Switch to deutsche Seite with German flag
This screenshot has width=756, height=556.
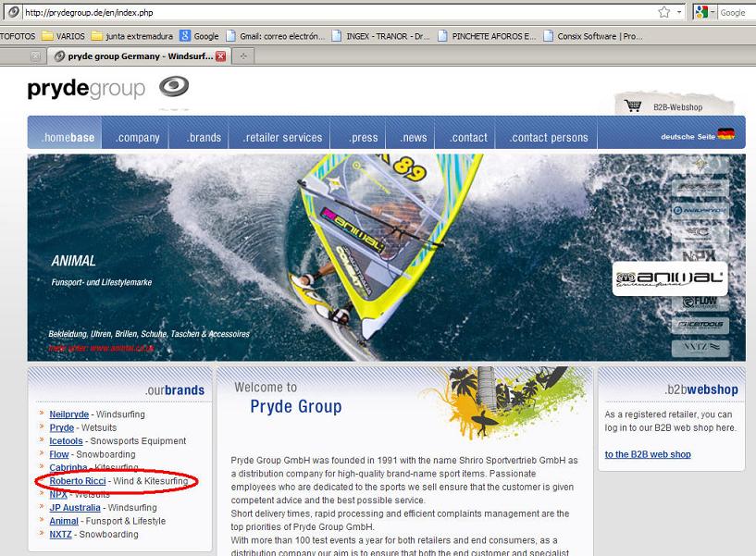tap(698, 135)
